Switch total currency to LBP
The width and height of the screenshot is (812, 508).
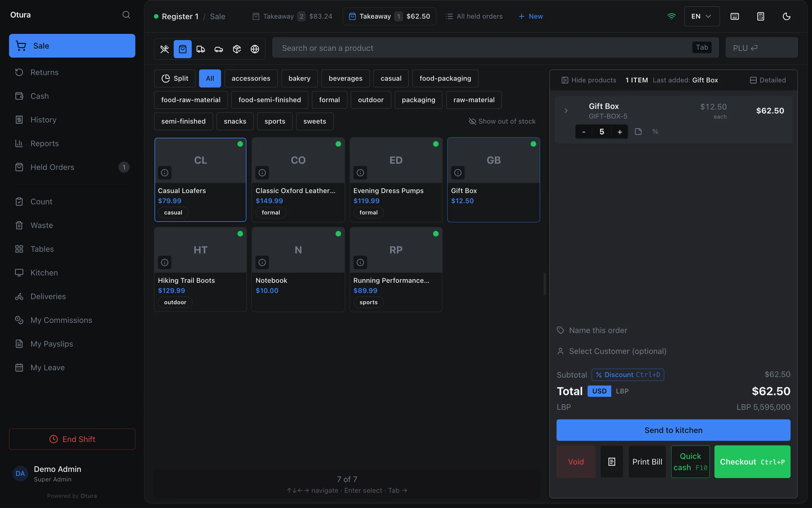point(622,391)
